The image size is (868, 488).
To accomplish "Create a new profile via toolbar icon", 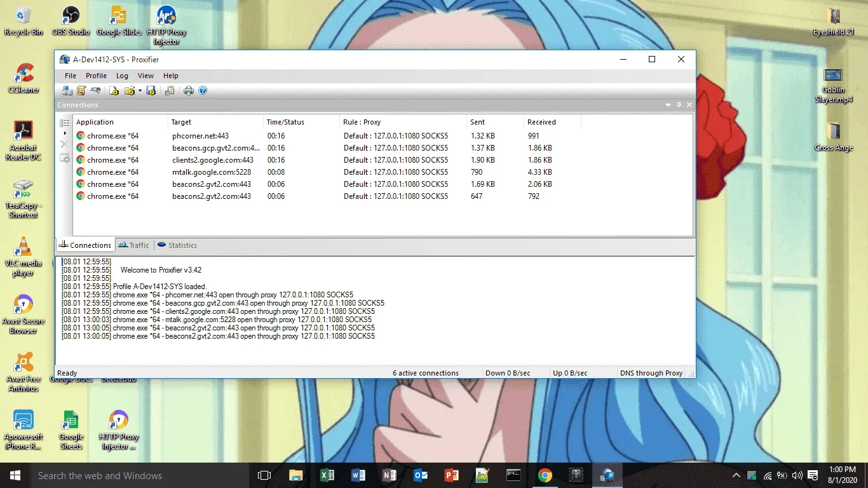I will coord(114,91).
